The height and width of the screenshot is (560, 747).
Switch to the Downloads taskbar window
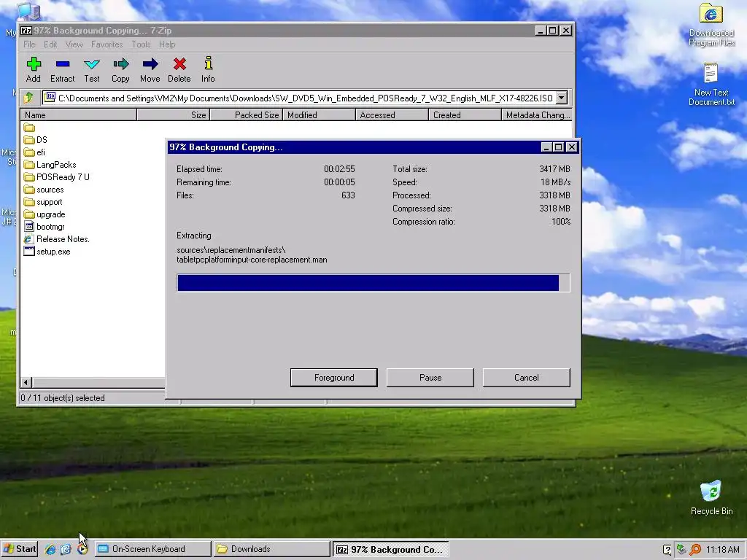[271, 549]
